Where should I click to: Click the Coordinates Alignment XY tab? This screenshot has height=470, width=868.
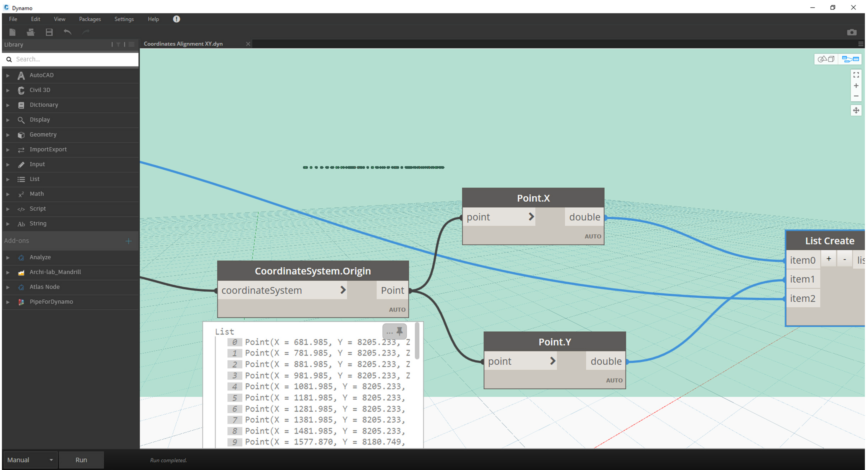(183, 43)
